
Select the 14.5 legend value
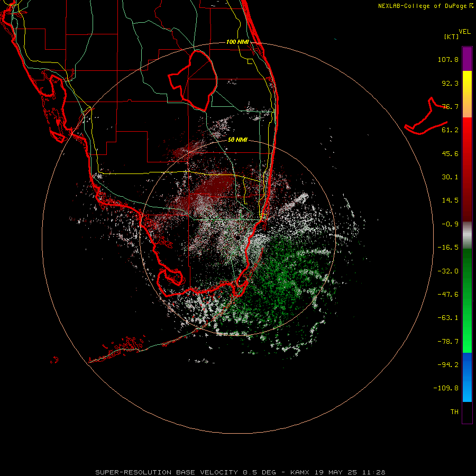(x=450, y=200)
